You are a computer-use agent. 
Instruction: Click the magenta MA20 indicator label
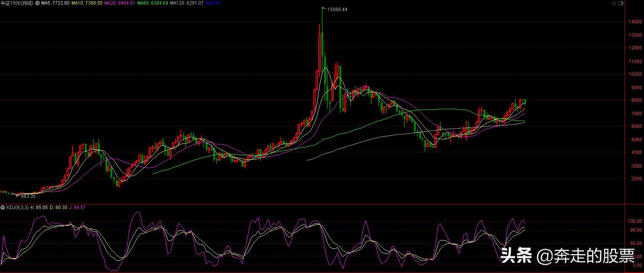[x=120, y=3]
